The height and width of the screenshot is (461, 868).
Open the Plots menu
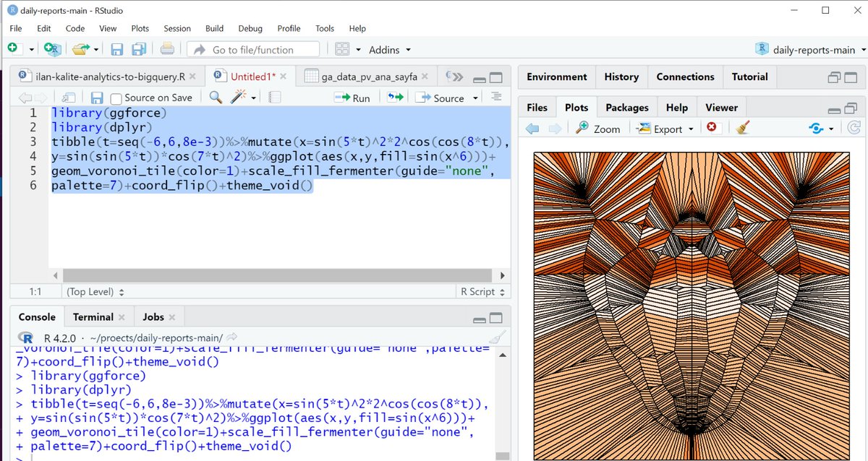(x=140, y=28)
